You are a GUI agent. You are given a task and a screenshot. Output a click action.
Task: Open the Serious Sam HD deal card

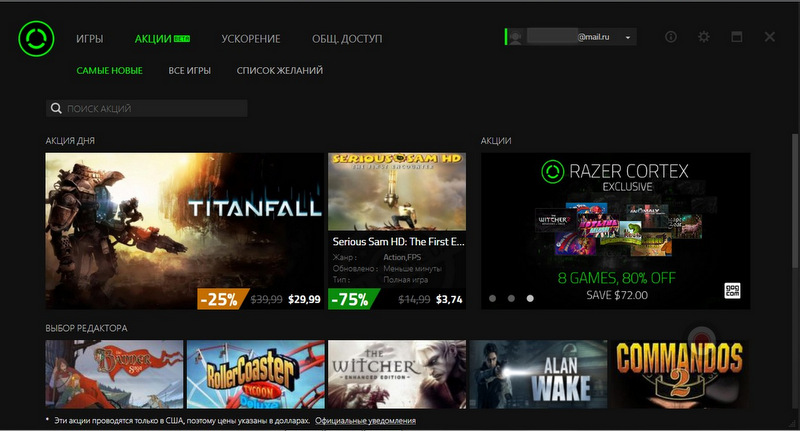[397, 231]
